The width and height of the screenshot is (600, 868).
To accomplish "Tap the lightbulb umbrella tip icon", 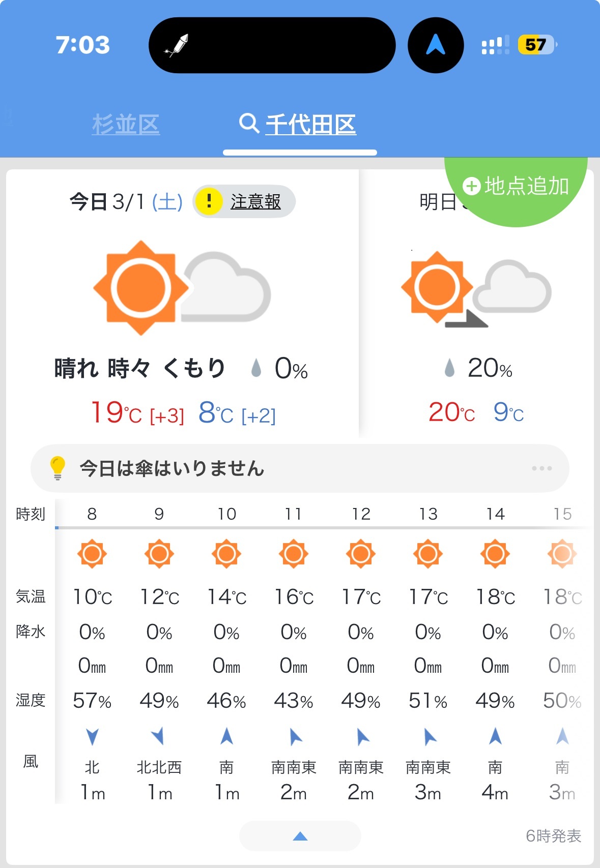I will point(58,468).
